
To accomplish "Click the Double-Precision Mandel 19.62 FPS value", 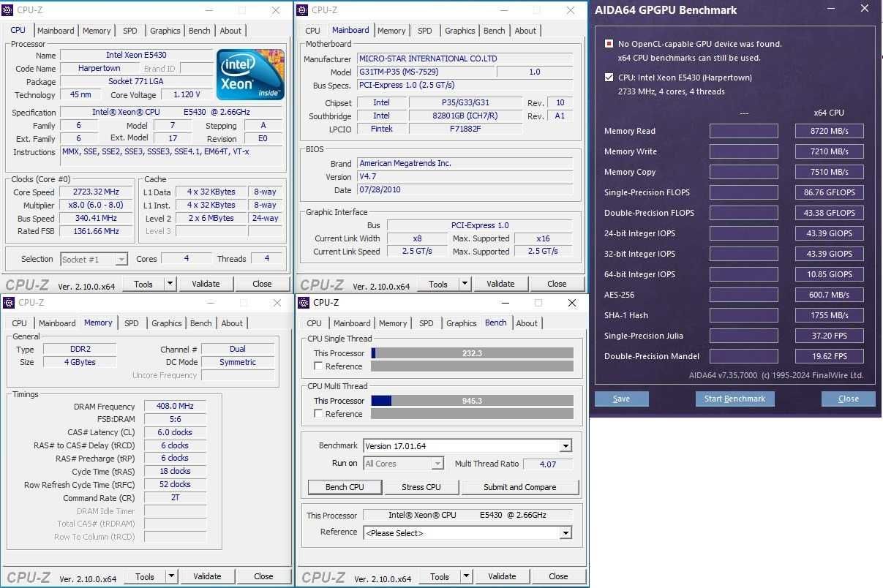I will [x=829, y=356].
